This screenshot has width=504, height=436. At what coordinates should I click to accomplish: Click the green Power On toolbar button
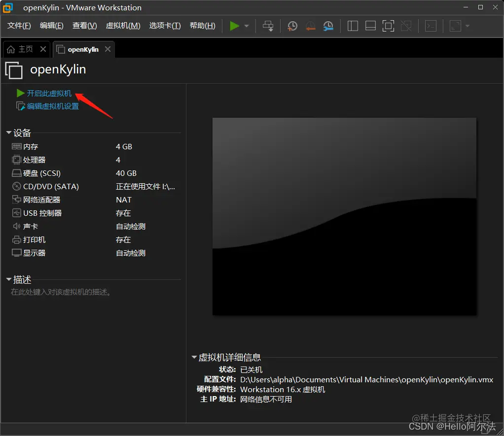tap(234, 26)
